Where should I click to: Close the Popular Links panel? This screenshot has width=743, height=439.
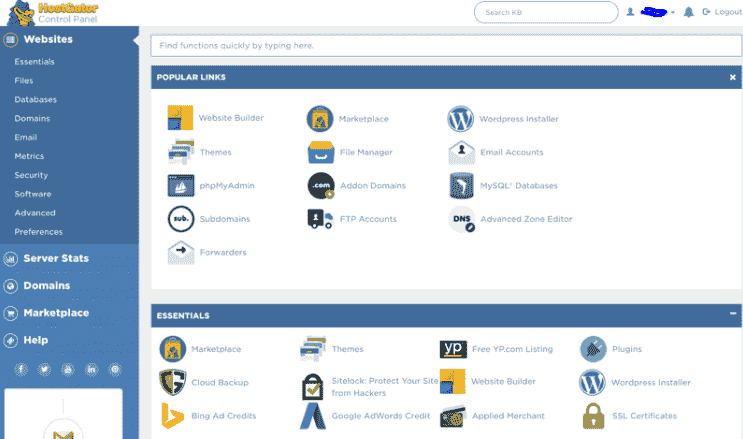[x=733, y=77]
